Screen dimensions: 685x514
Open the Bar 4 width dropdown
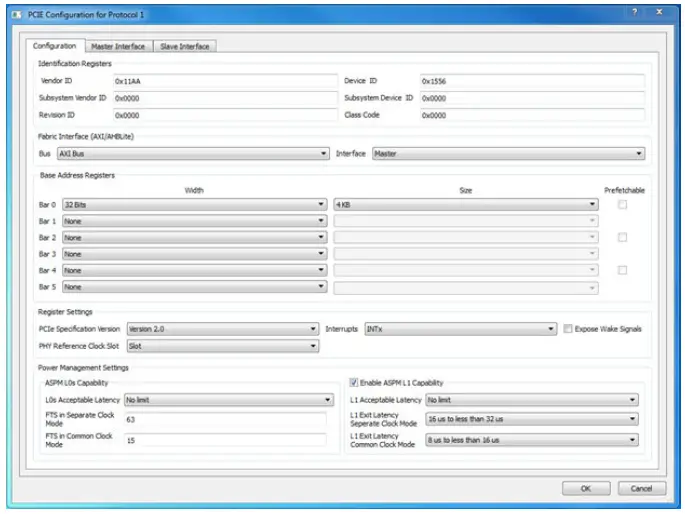click(194, 270)
